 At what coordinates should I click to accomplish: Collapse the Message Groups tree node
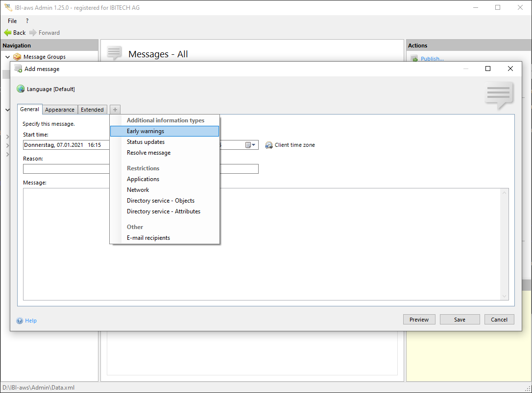coord(7,57)
